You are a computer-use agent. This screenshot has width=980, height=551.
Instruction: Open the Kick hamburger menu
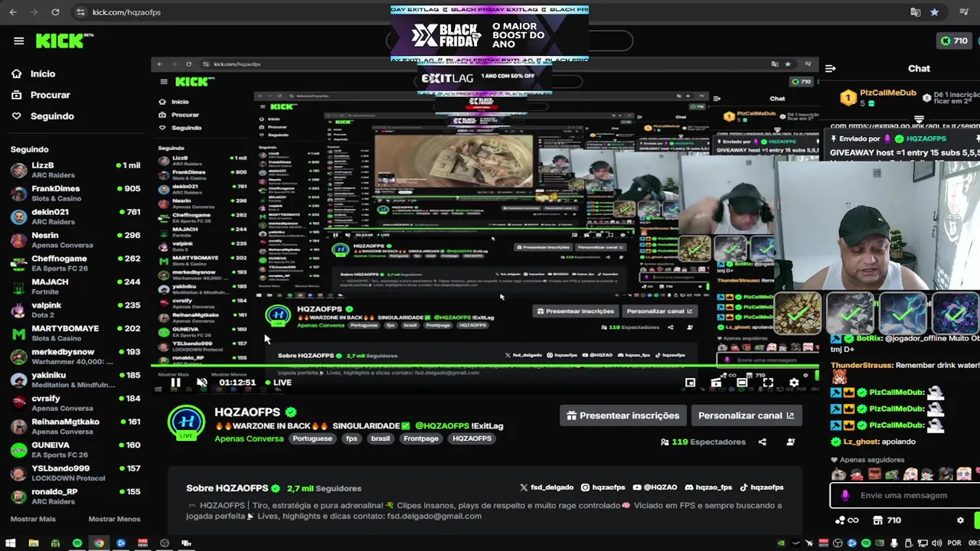[18, 41]
